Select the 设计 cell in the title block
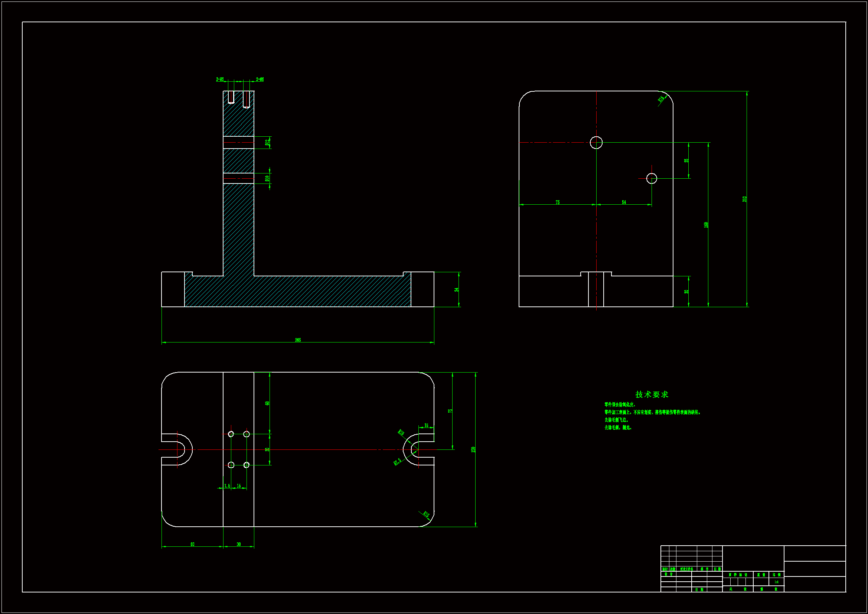Image resolution: width=868 pixels, height=614 pixels. (x=668, y=574)
